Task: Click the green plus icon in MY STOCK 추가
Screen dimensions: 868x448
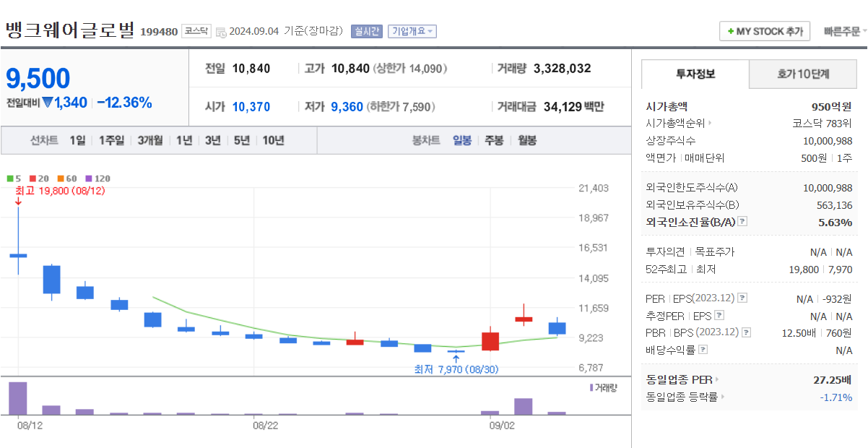Action: point(731,32)
